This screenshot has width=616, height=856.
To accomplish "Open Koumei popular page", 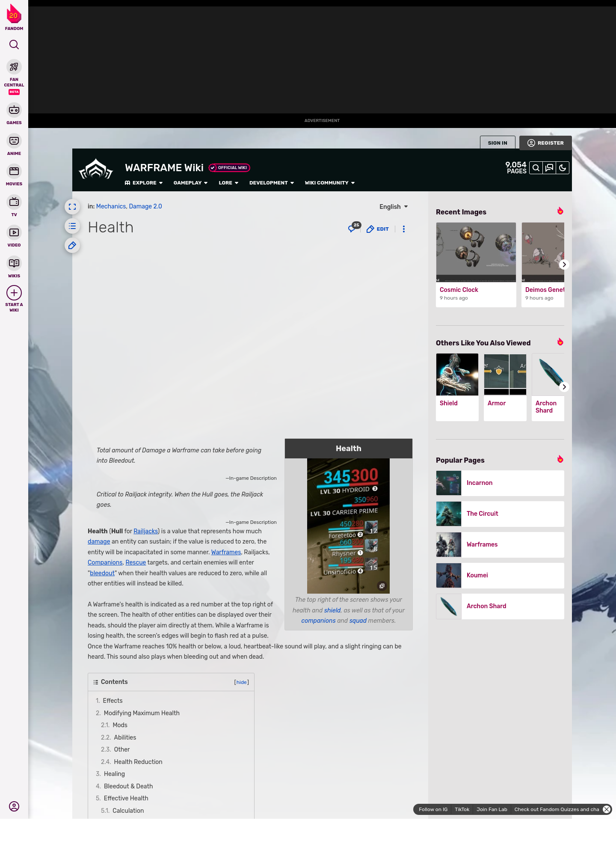I will pyautogui.click(x=500, y=576).
